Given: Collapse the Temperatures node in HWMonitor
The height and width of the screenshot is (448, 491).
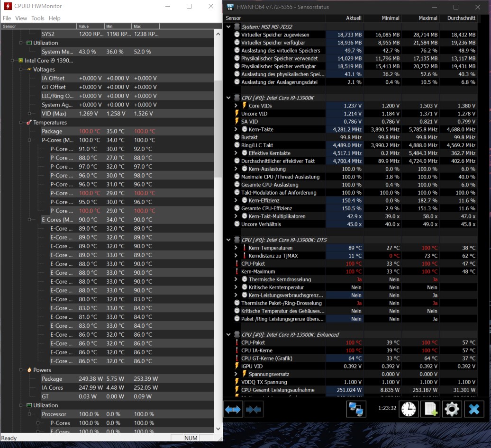Looking at the screenshot, I should point(21,122).
